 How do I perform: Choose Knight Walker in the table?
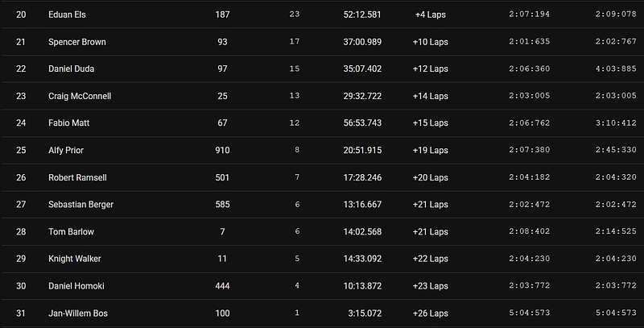coord(74,259)
